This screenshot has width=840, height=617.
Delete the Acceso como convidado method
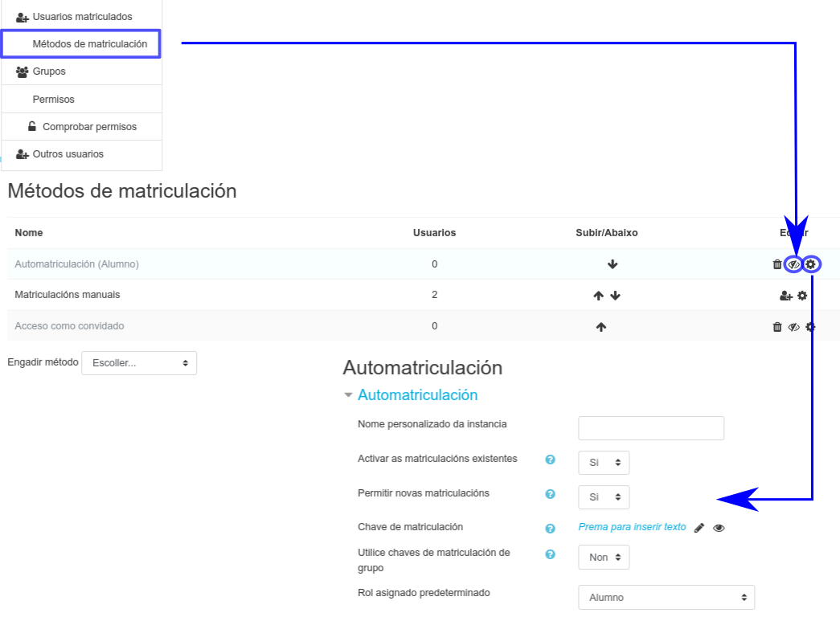[x=776, y=327]
